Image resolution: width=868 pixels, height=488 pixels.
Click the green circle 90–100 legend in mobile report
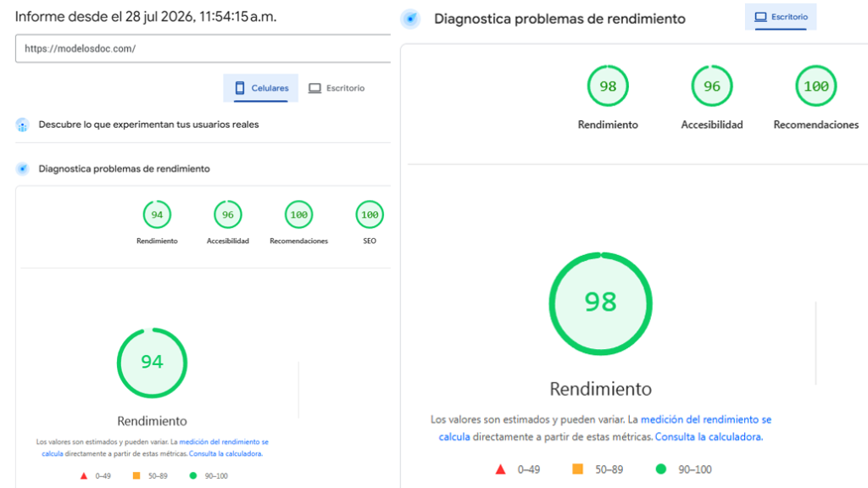click(193, 476)
